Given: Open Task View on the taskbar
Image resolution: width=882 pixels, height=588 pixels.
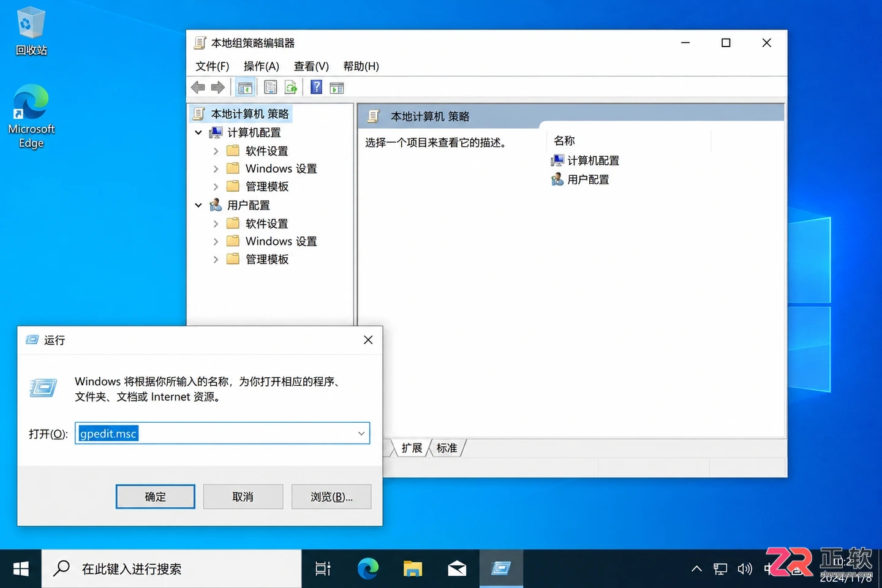Looking at the screenshot, I should pos(323,569).
